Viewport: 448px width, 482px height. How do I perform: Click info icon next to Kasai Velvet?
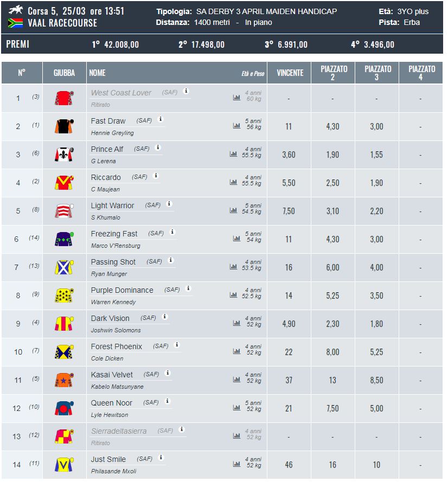[168, 373]
